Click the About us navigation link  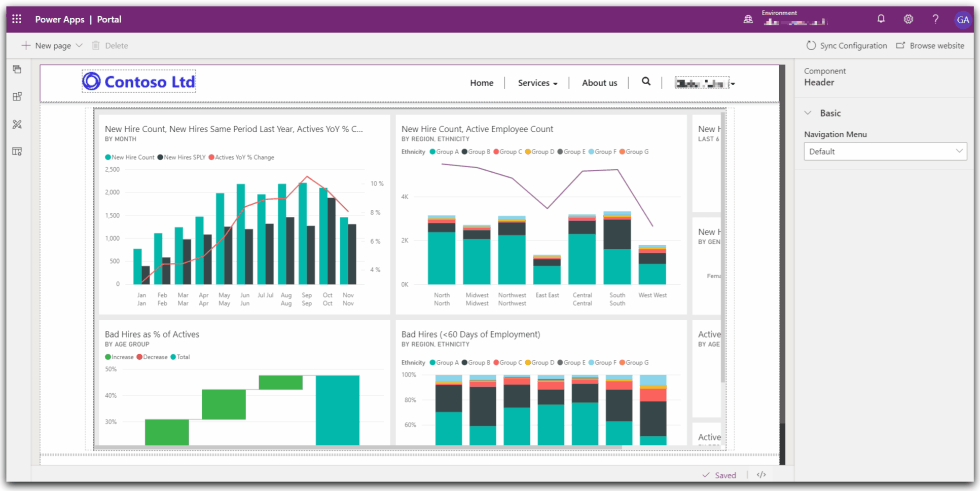click(599, 83)
